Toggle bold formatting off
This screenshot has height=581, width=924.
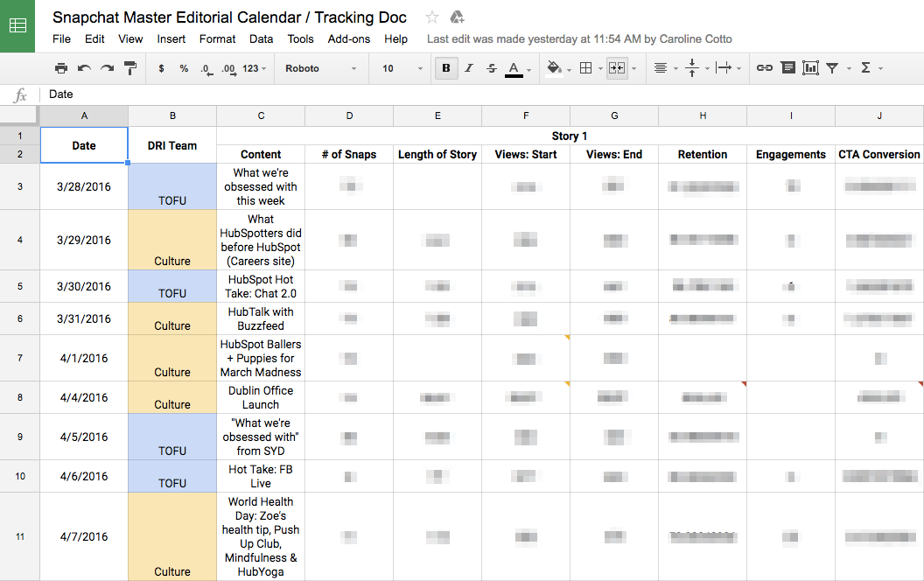pos(446,68)
